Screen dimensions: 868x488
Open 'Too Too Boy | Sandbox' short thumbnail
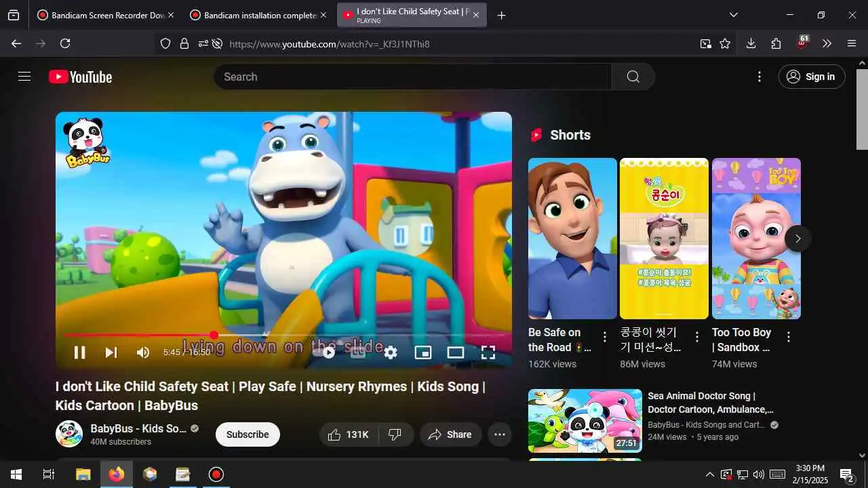[x=756, y=239]
